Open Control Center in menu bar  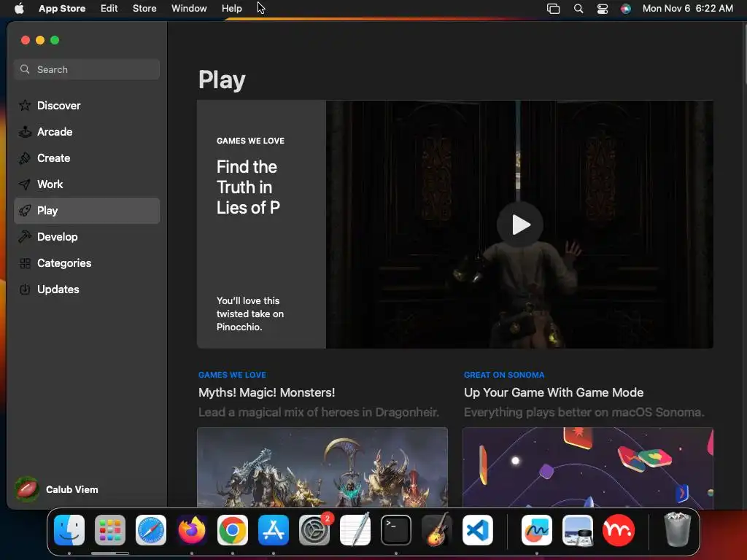[x=602, y=9]
